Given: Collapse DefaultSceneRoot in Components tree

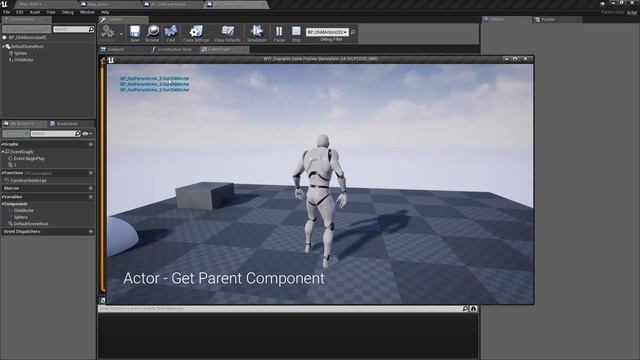Looking at the screenshot, I should click(3, 47).
